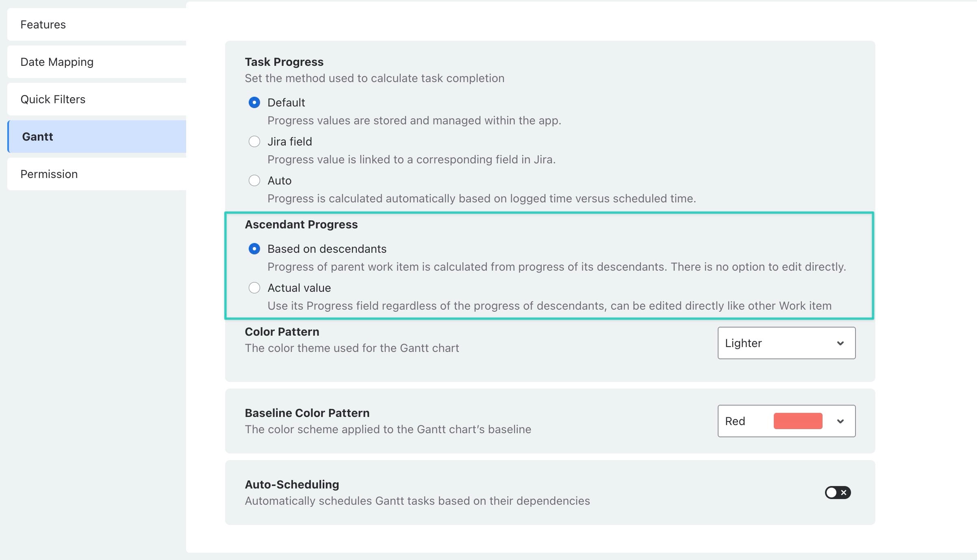Screen dimensions: 977x560
Task: Open the Features settings tab
Action: [x=97, y=24]
